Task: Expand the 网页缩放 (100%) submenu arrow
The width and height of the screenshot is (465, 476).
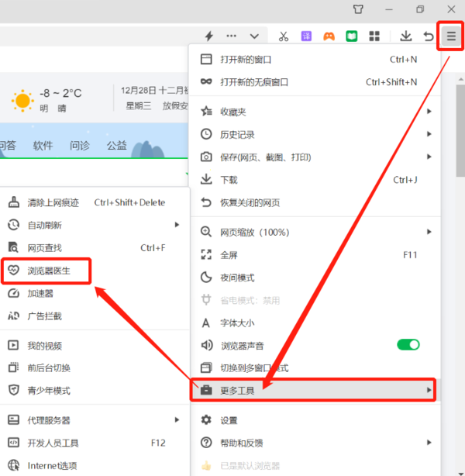Action: [429, 232]
